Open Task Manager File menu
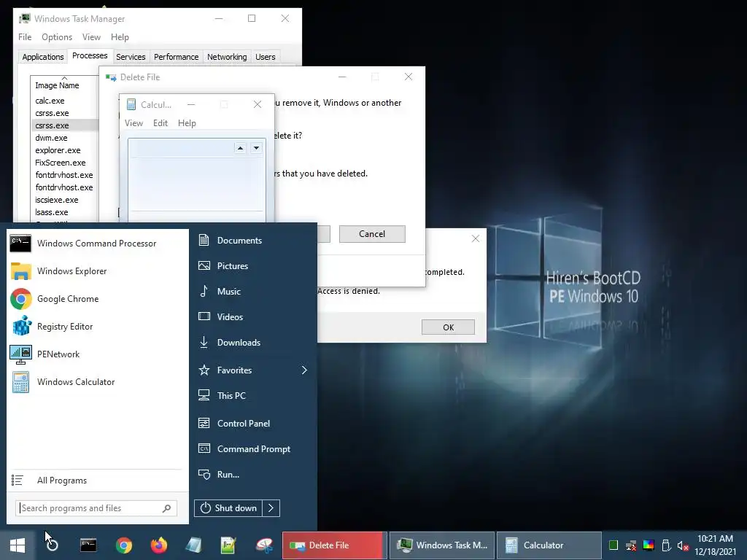Screen dimensions: 747x560 [25, 37]
